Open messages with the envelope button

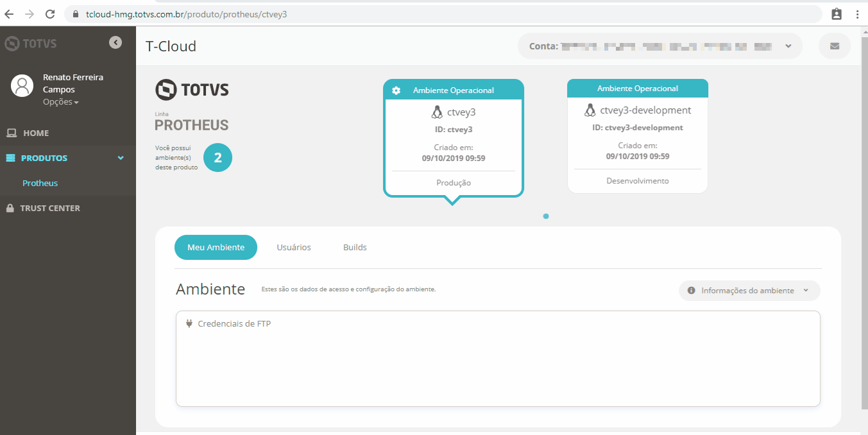coord(835,46)
